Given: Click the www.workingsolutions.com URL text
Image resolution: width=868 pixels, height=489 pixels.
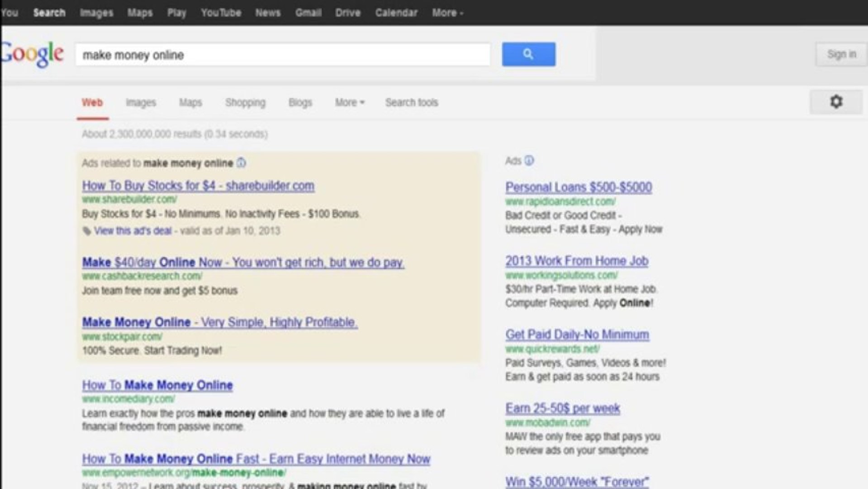Looking at the screenshot, I should coord(561,275).
